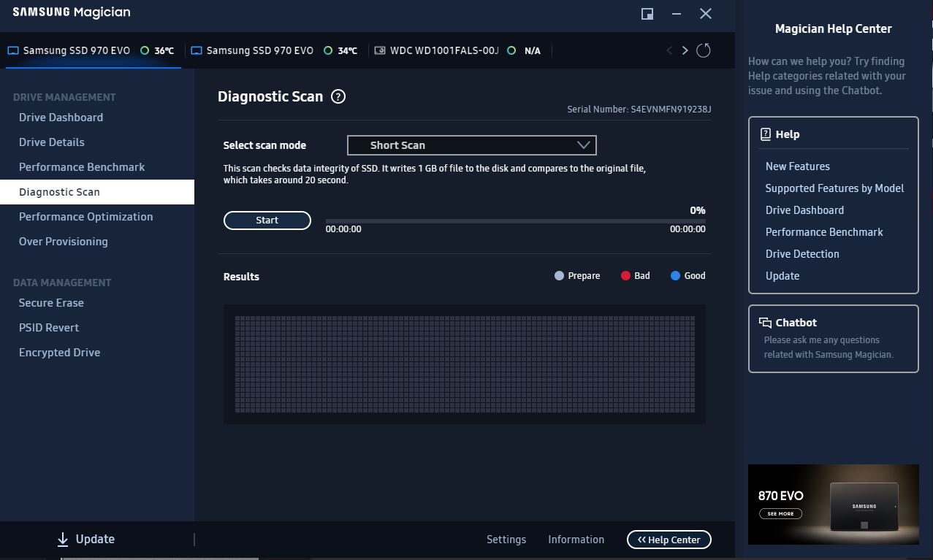Click the red Bad legend dot
This screenshot has width=933, height=560.
click(x=625, y=276)
